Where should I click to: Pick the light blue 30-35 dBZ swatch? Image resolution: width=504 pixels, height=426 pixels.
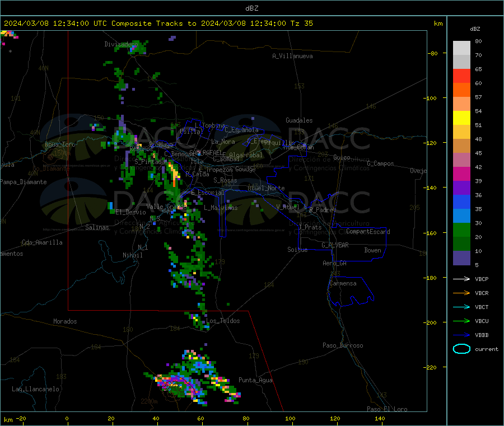[x=461, y=216]
